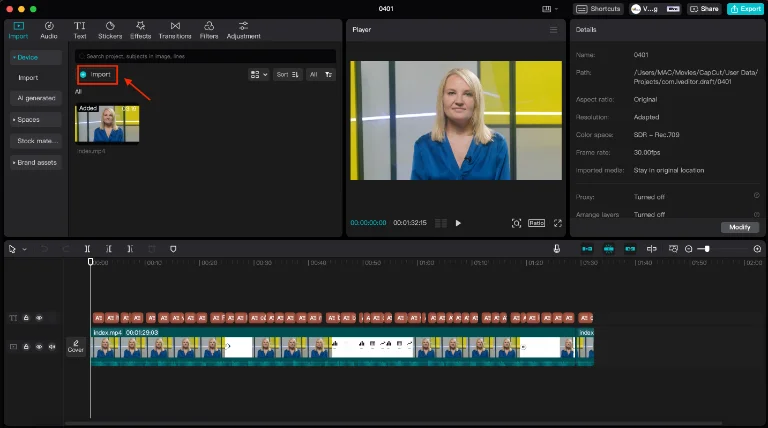768x428 pixels.
Task: Open the grid view layout dropdown
Action: [x=259, y=74]
